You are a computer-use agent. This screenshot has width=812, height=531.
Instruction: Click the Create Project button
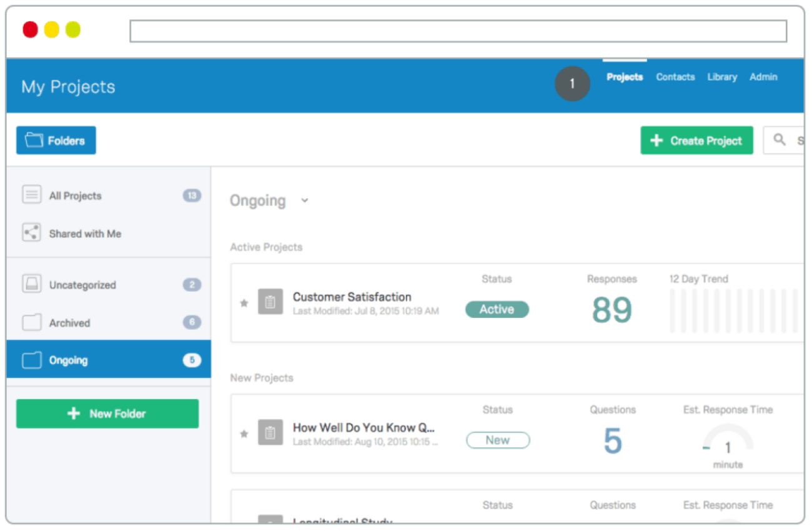[x=696, y=140]
